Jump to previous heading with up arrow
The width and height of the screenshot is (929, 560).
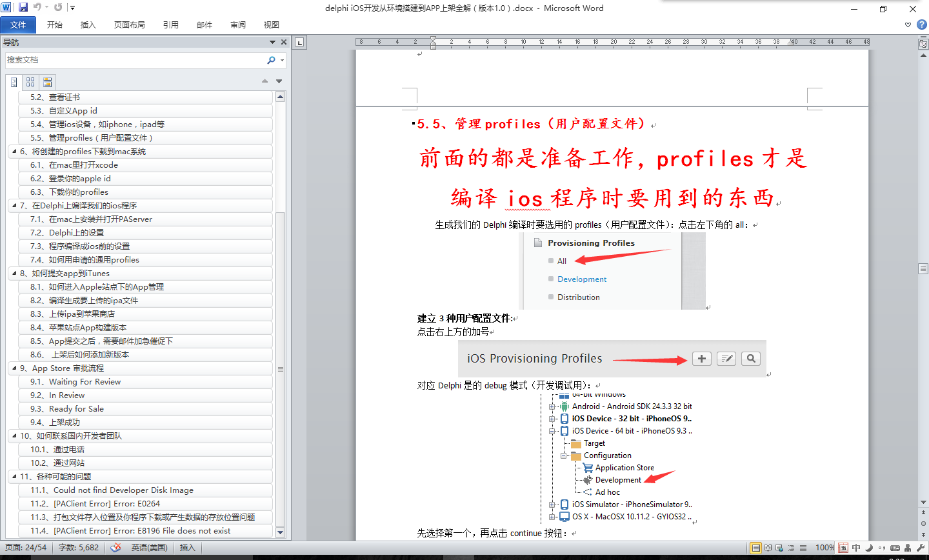[x=265, y=81]
